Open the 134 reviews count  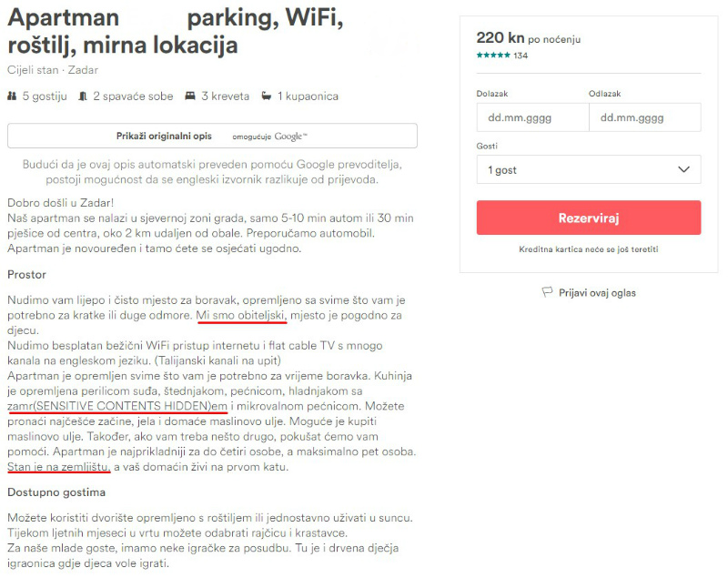(521, 56)
